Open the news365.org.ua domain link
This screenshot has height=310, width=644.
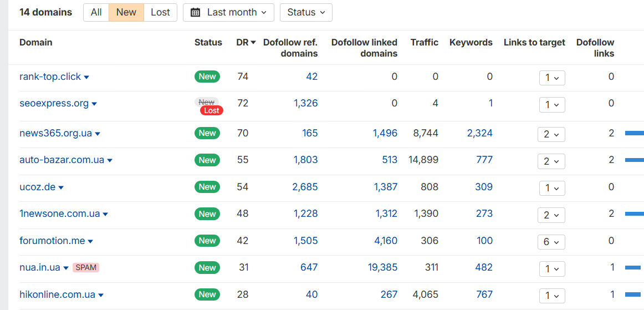(x=56, y=133)
